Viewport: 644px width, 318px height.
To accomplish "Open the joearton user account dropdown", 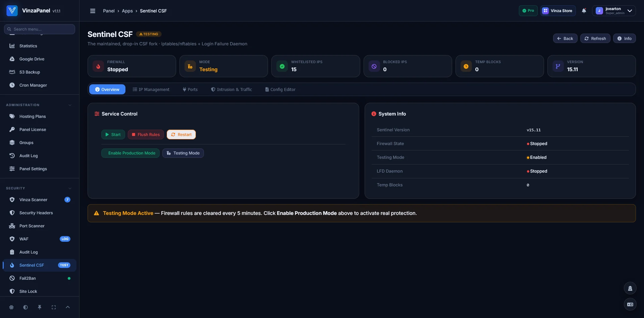I will tap(614, 11).
